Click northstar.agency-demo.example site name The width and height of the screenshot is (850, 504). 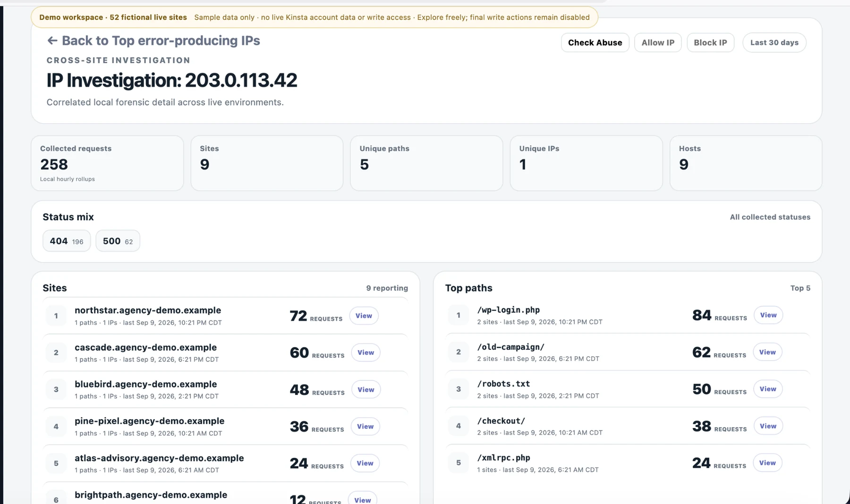148,310
